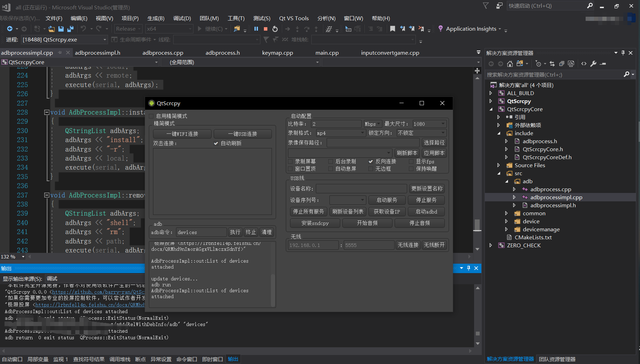
Task: Click the Navigate Backward arrow icon
Action: pyautogui.click(x=10, y=29)
